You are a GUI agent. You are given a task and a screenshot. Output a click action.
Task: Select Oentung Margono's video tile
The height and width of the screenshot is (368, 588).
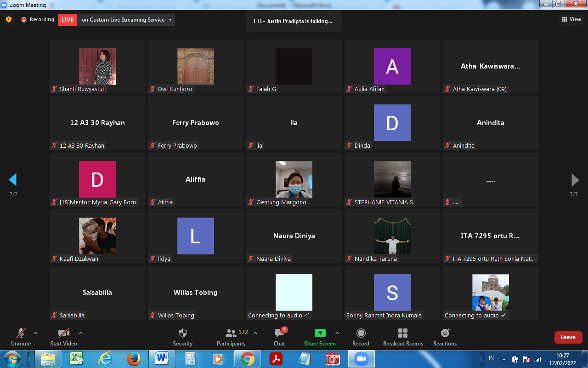click(x=294, y=179)
